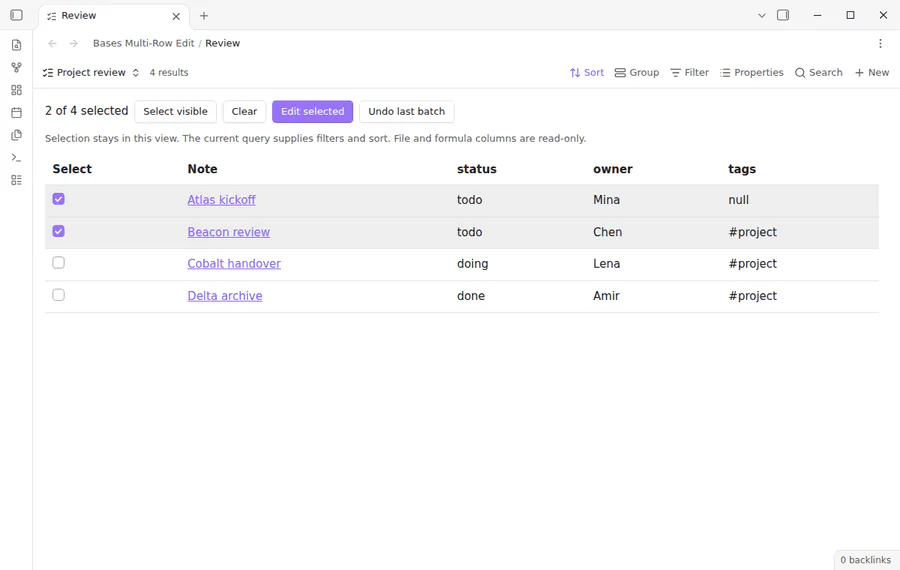Click owner cell Amir

(x=606, y=296)
